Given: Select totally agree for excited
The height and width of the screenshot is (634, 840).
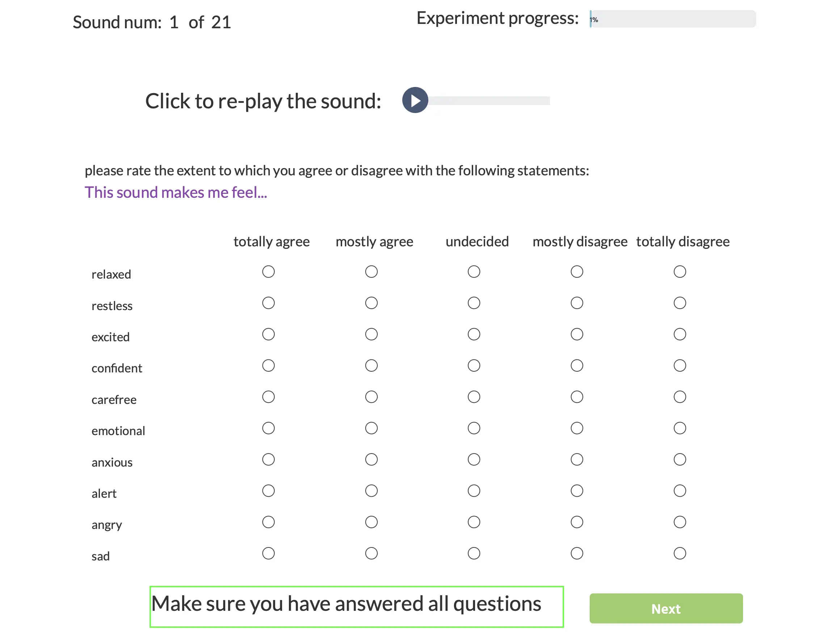Looking at the screenshot, I should point(269,334).
